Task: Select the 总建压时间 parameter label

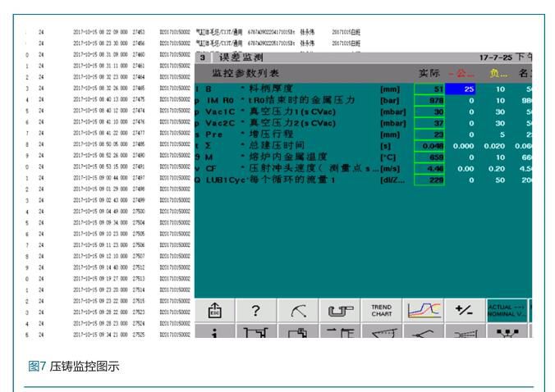Action: [x=277, y=146]
